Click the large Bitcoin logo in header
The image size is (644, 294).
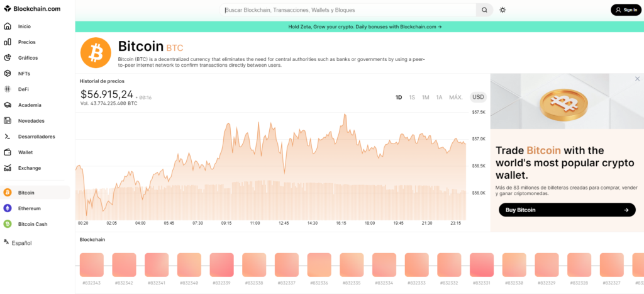(x=96, y=53)
